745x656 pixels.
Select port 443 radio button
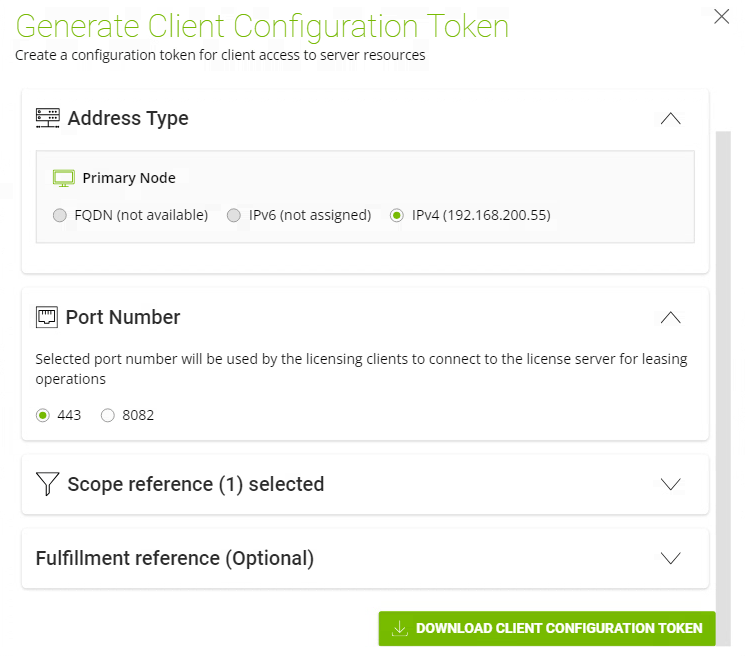click(43, 415)
